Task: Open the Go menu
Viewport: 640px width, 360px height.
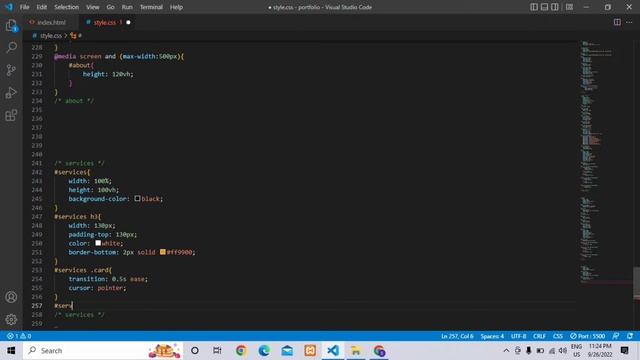Action: [x=110, y=7]
